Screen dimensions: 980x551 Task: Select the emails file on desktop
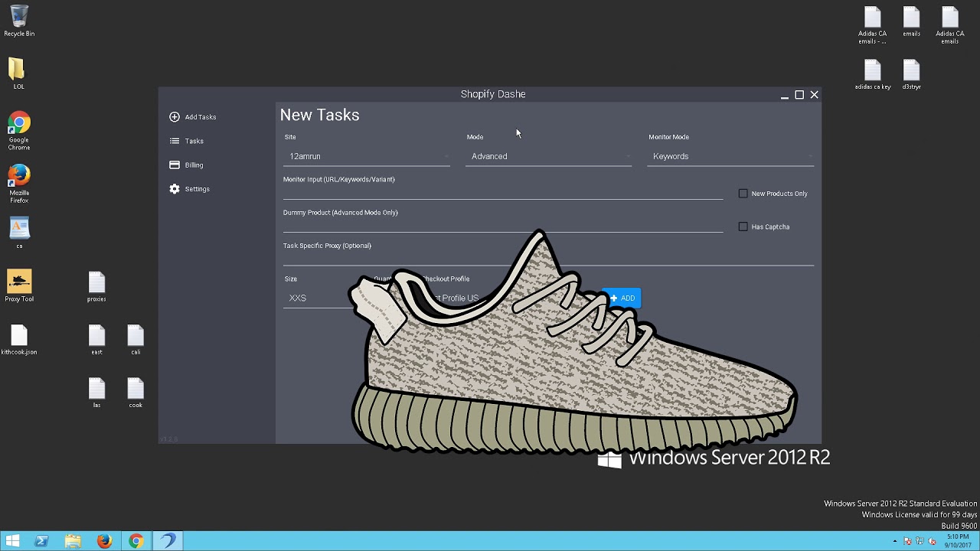point(911,21)
